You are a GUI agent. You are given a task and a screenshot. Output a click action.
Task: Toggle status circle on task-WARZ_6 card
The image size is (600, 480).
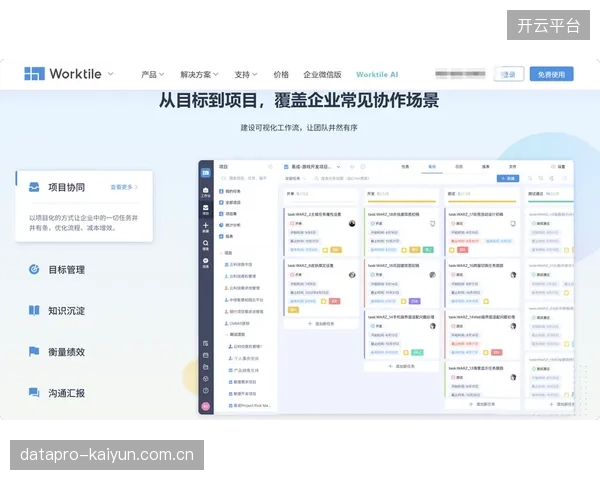pos(292,274)
